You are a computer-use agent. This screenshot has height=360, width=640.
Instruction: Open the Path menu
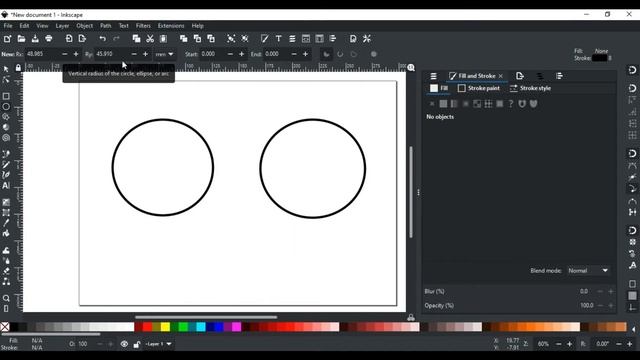pos(105,26)
